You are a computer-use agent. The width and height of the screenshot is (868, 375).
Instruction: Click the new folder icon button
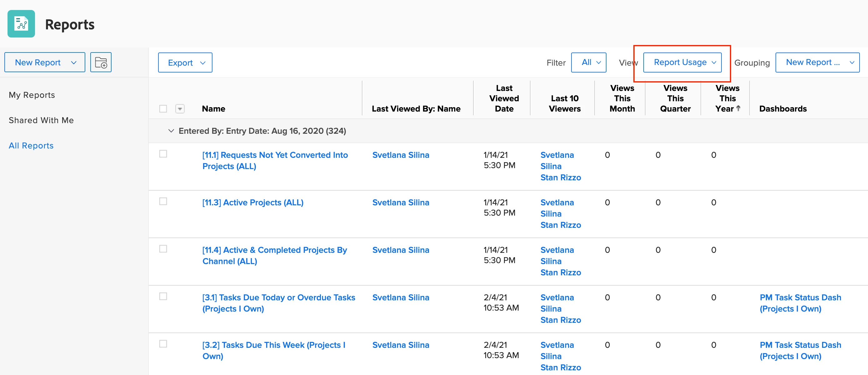[x=101, y=62]
